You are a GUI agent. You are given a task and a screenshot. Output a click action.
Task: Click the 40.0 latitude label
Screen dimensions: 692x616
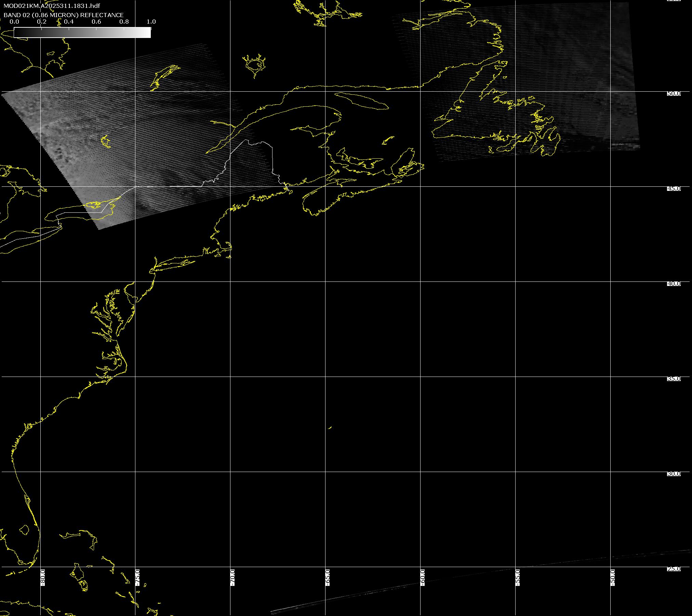[x=674, y=284]
